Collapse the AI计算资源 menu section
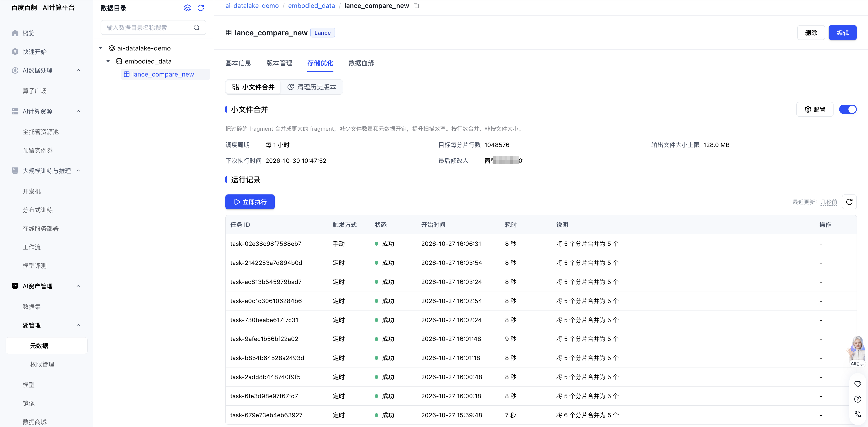This screenshot has height=427, width=868. [x=78, y=111]
